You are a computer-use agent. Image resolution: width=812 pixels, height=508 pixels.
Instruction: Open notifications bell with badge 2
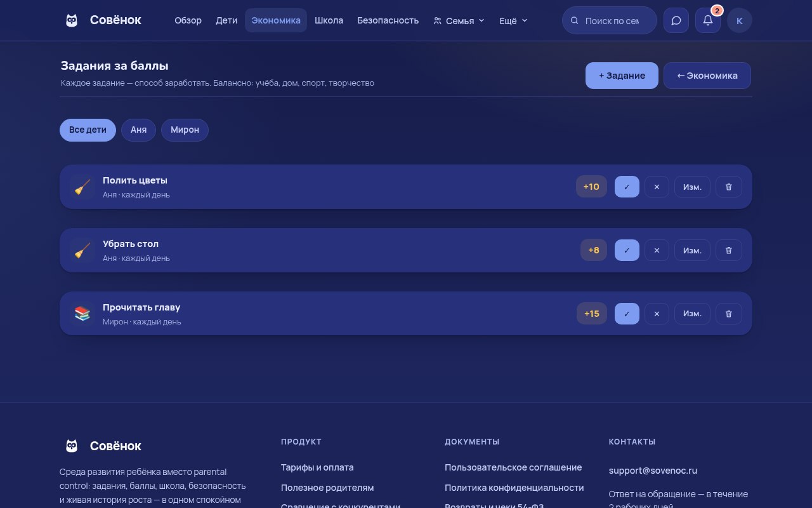coord(708,20)
